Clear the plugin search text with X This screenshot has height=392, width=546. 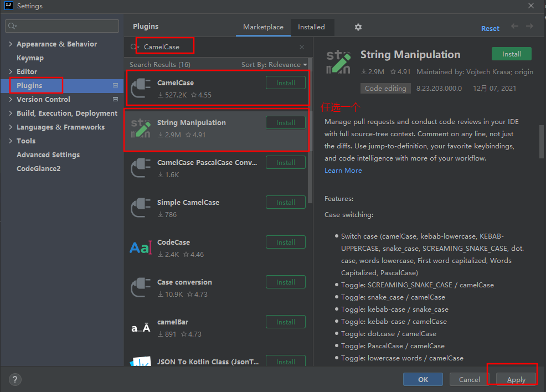pos(302,47)
